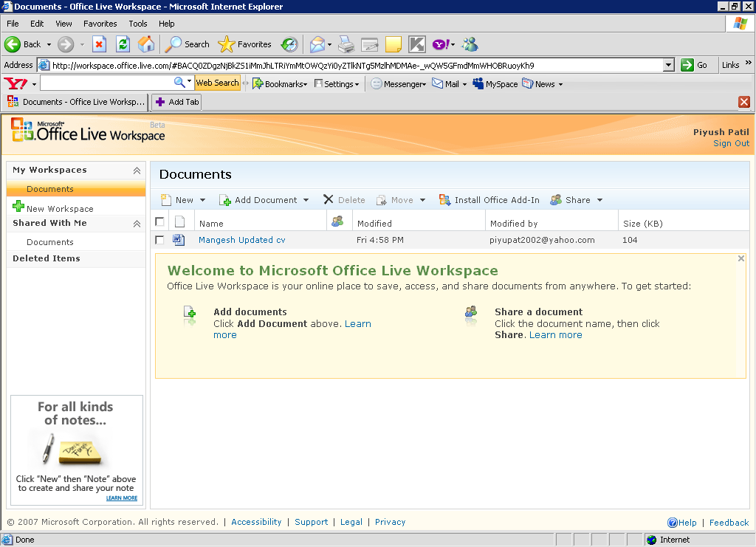Open the Favorites menu
This screenshot has width=756, height=547.
(100, 24)
